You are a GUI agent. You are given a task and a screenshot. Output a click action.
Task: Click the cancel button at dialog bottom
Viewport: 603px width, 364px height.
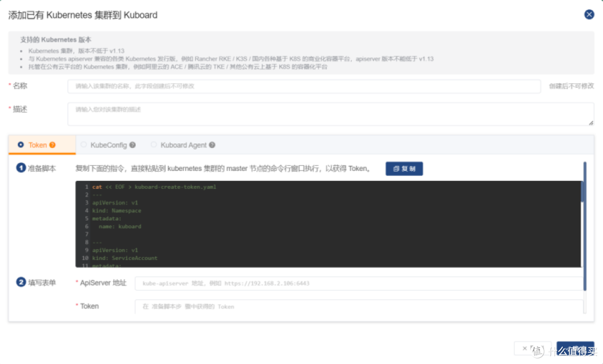pos(533,348)
